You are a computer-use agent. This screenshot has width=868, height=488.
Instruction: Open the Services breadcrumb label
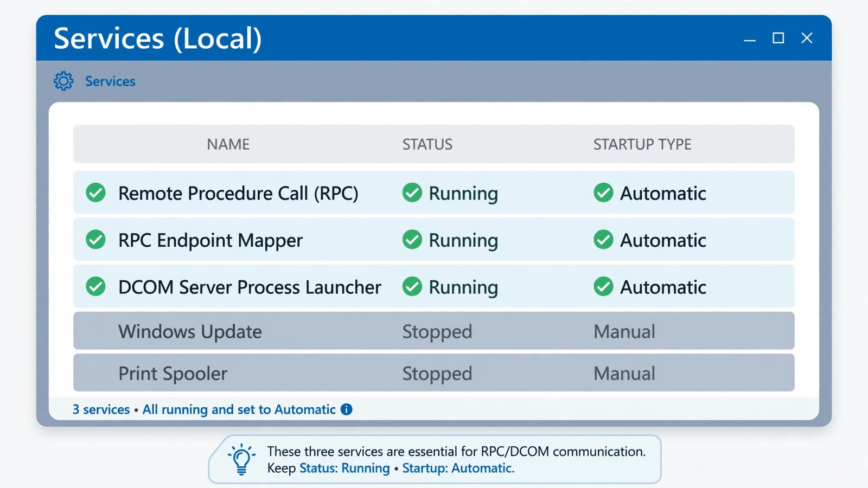(110, 81)
